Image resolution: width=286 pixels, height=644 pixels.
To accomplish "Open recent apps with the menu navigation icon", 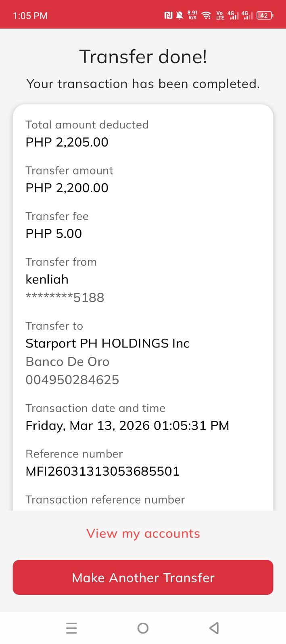I will (x=71, y=628).
